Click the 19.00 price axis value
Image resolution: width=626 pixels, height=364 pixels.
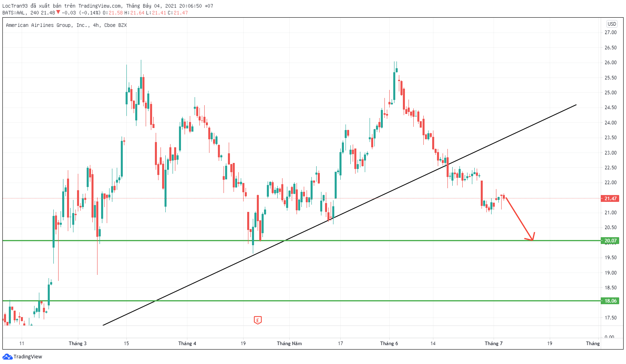pyautogui.click(x=610, y=273)
